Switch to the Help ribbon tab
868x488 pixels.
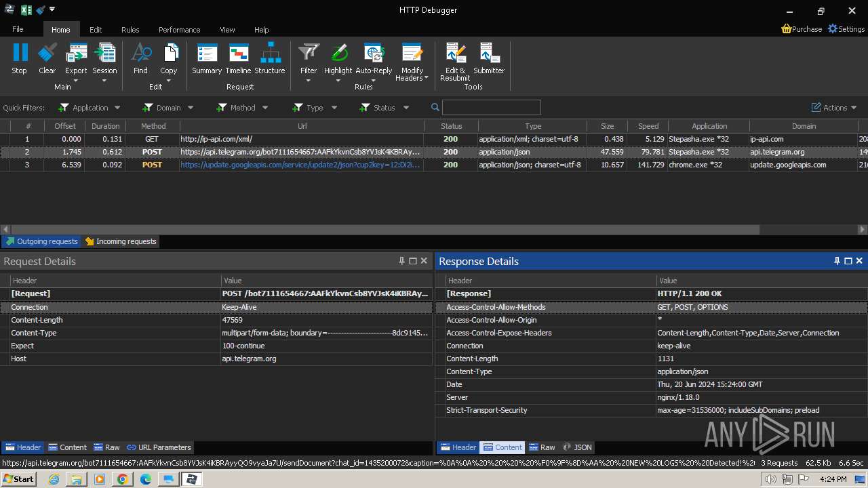coord(262,30)
